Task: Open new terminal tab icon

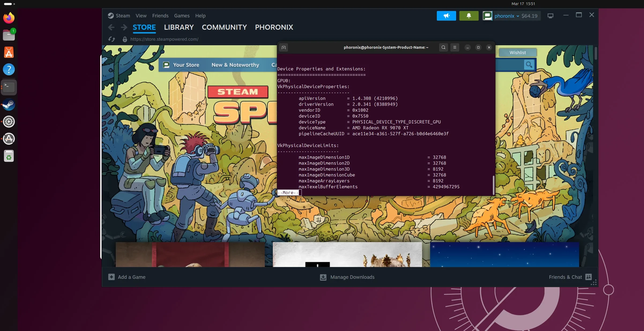Action: [x=284, y=47]
